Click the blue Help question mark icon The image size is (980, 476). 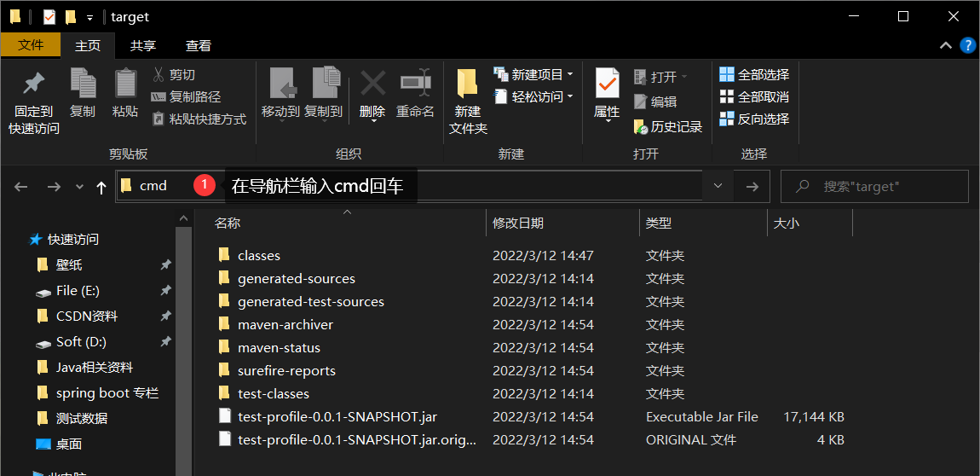point(967,45)
